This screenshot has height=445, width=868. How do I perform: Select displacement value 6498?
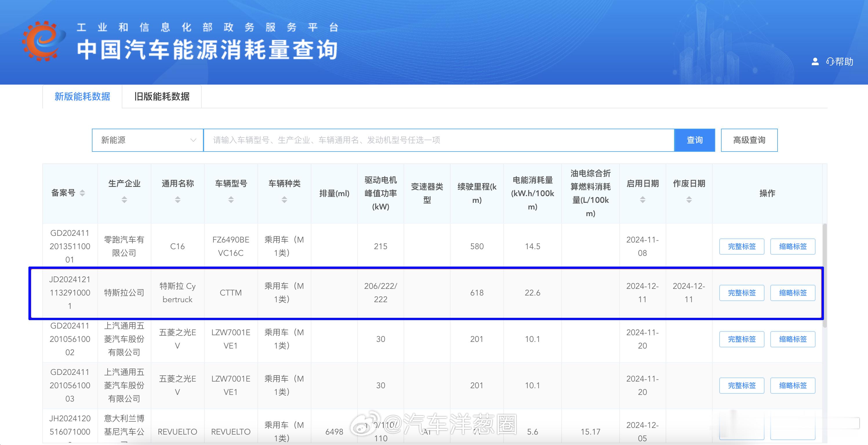pyautogui.click(x=334, y=432)
